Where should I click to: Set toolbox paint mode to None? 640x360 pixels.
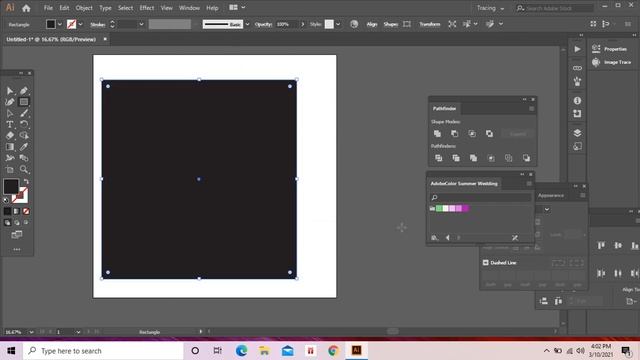coord(26,211)
